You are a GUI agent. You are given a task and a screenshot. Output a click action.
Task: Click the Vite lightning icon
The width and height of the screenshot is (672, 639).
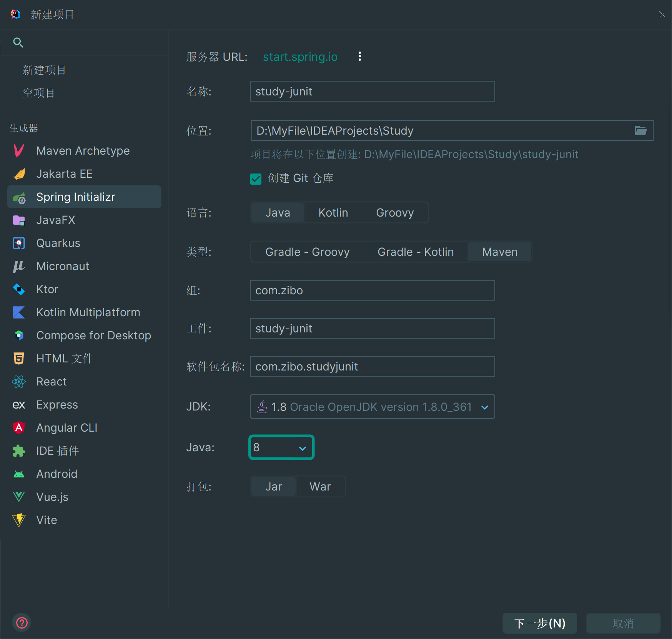coord(19,520)
